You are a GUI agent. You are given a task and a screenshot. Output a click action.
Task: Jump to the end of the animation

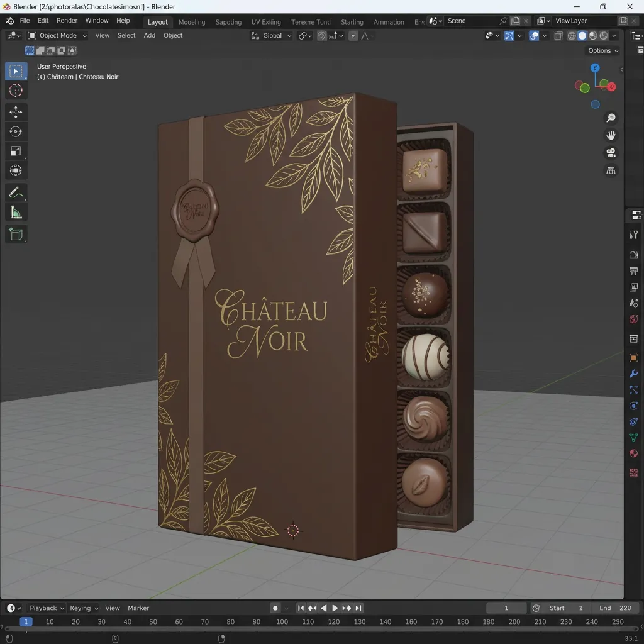pos(358,608)
